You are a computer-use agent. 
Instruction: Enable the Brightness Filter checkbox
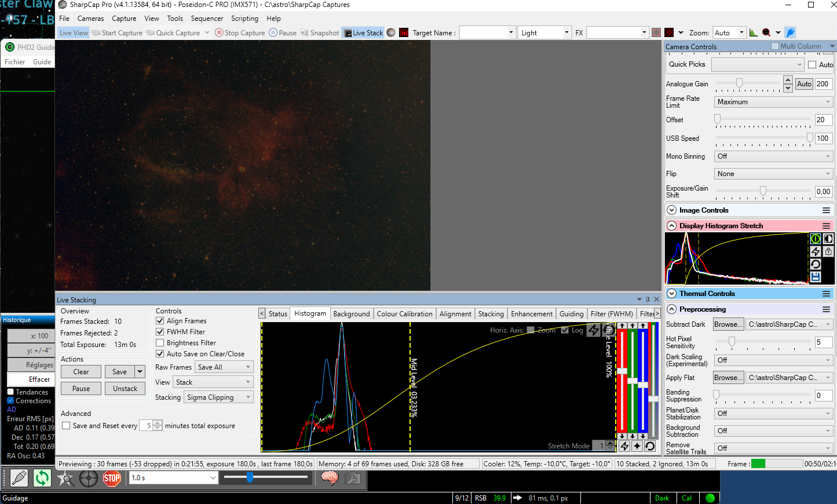tap(160, 342)
